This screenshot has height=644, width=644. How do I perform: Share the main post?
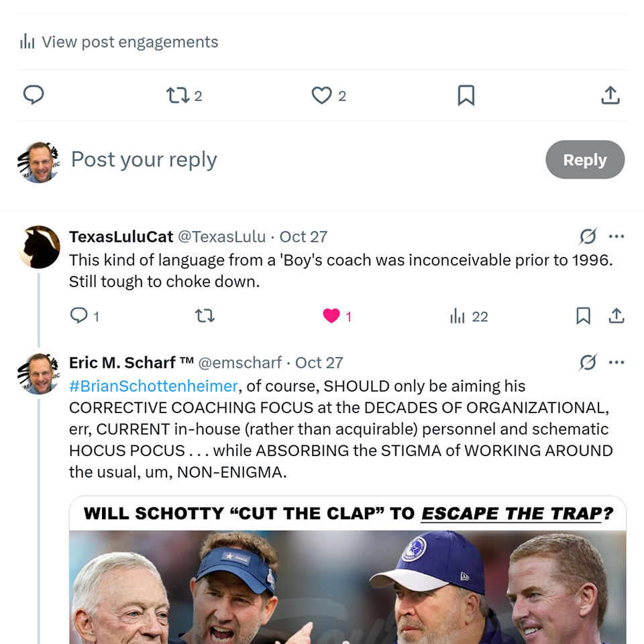click(x=610, y=96)
